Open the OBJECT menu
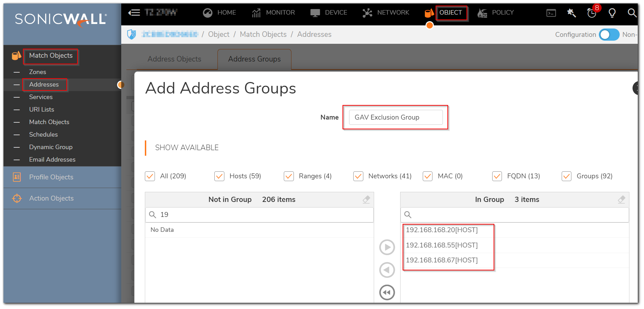This screenshot has height=309, width=644. coord(451,13)
